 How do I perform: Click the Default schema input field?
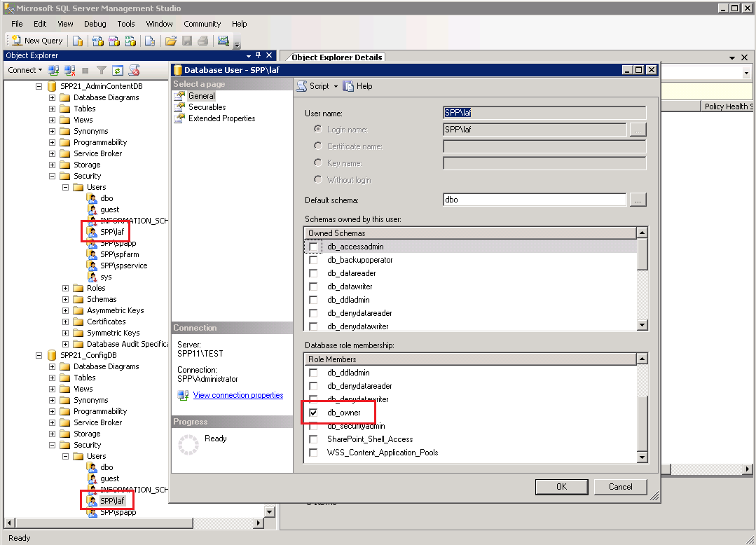[x=535, y=200]
